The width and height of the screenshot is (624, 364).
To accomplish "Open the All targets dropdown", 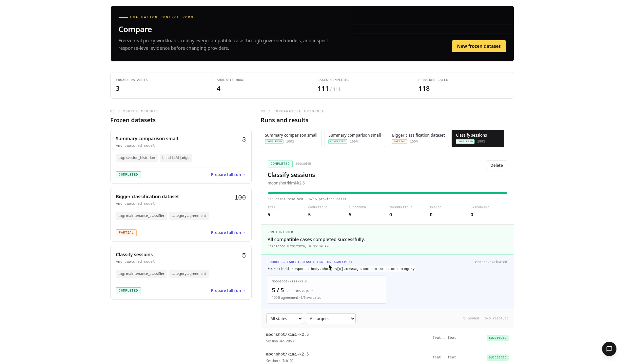I will (x=330, y=318).
